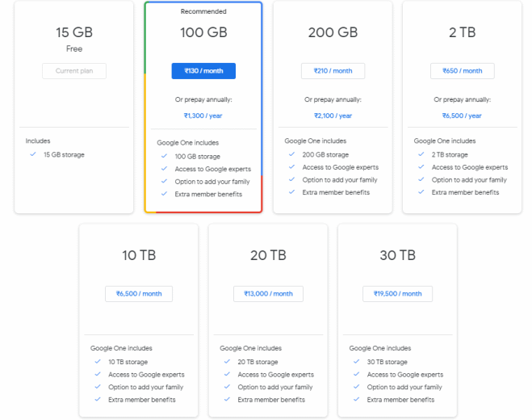Choose the ₹650 / month plan
This screenshot has width=532, height=420.
click(x=462, y=71)
